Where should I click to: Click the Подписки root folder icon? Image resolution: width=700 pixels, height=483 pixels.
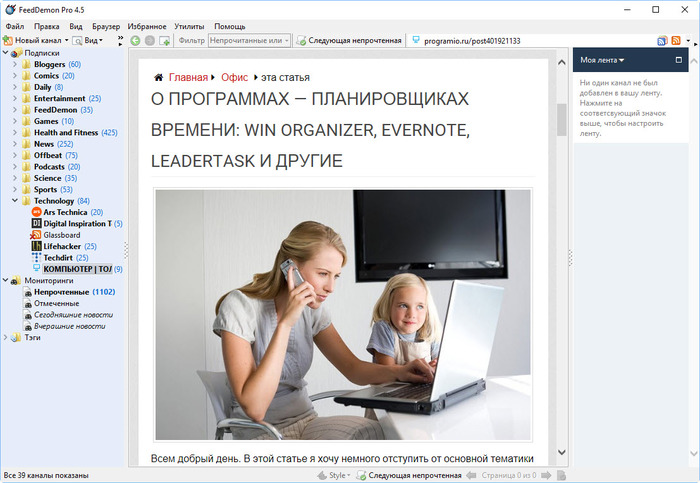coord(16,53)
